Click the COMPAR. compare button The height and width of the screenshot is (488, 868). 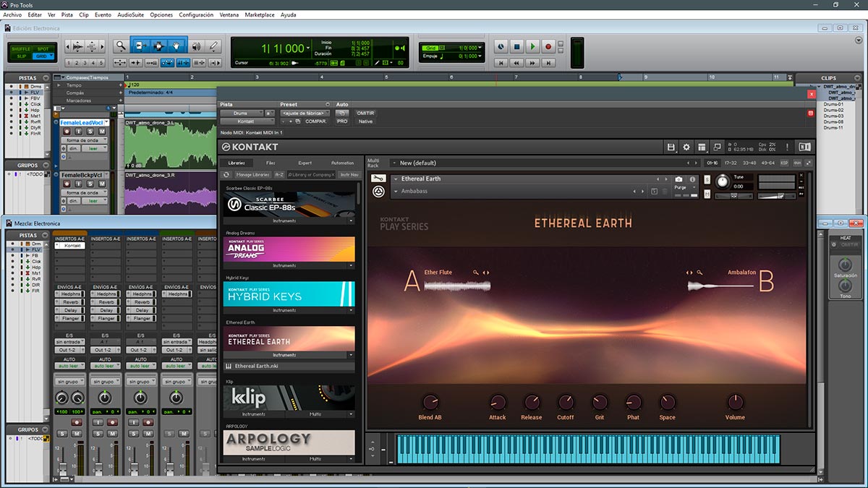point(315,121)
